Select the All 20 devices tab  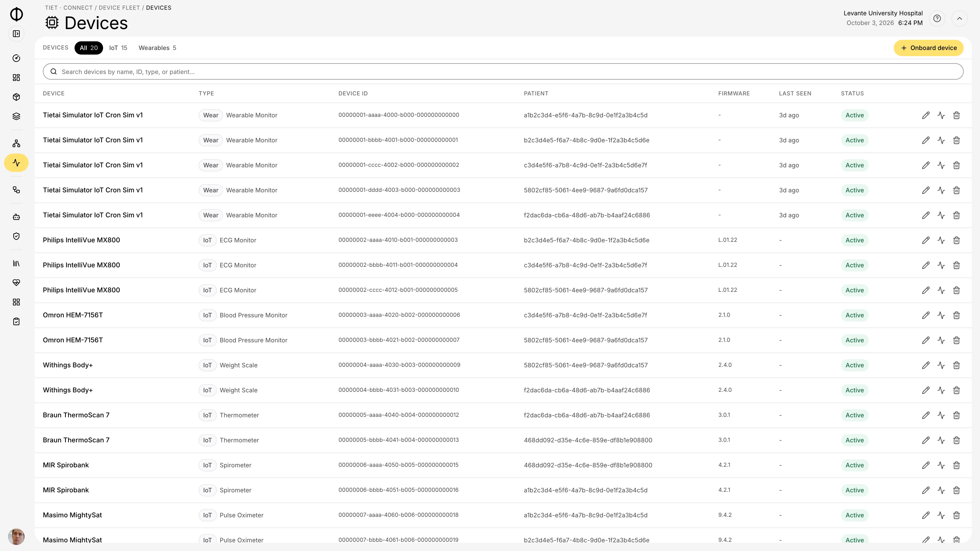(89, 48)
